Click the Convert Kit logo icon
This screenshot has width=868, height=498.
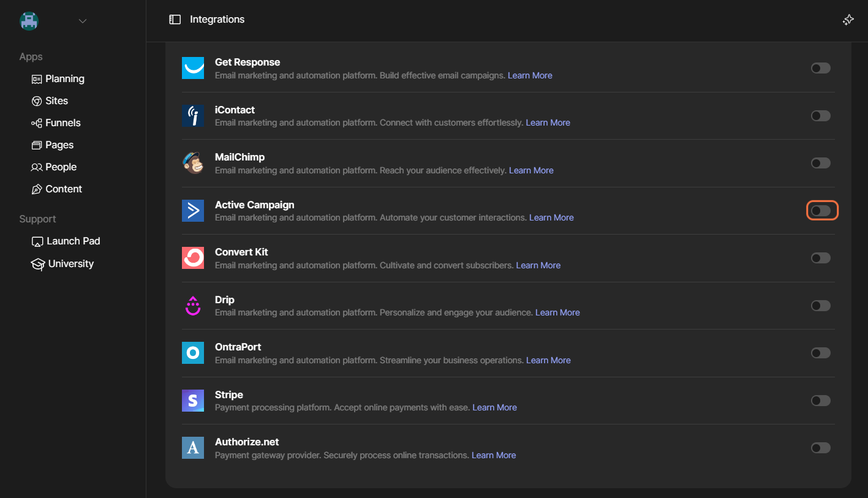click(193, 258)
